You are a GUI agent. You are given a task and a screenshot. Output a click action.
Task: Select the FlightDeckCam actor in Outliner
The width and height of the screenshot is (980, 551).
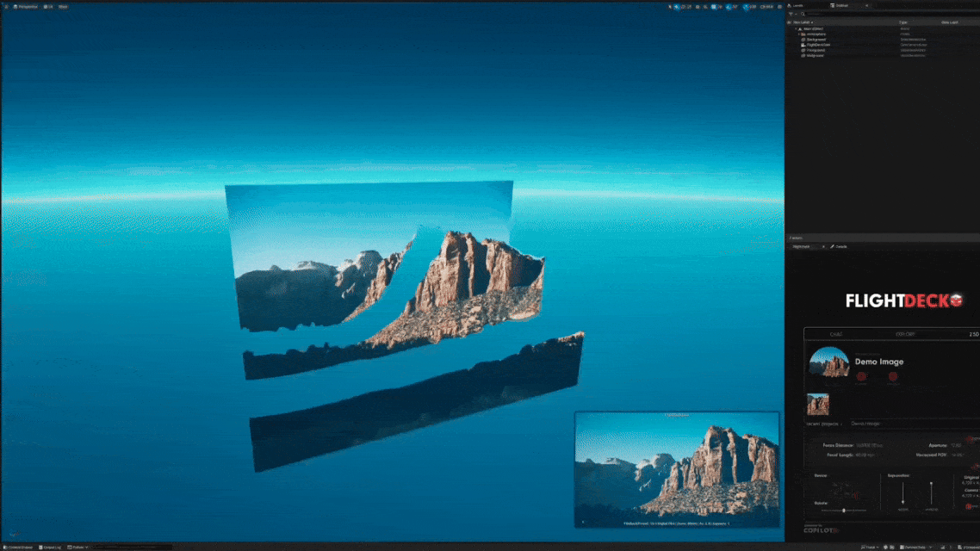coord(818,45)
